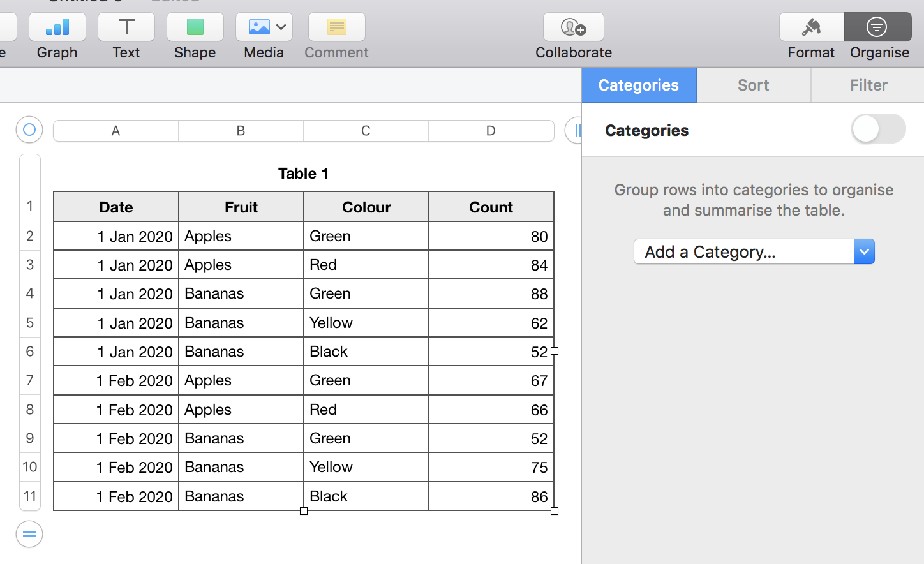Click the Graph toolbar icon
Image resolution: width=924 pixels, height=564 pixels.
pos(57,27)
